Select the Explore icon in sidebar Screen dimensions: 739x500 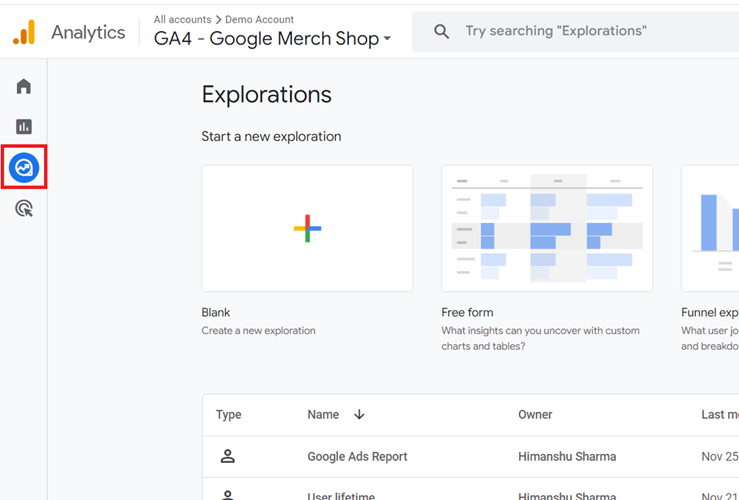[x=24, y=167]
